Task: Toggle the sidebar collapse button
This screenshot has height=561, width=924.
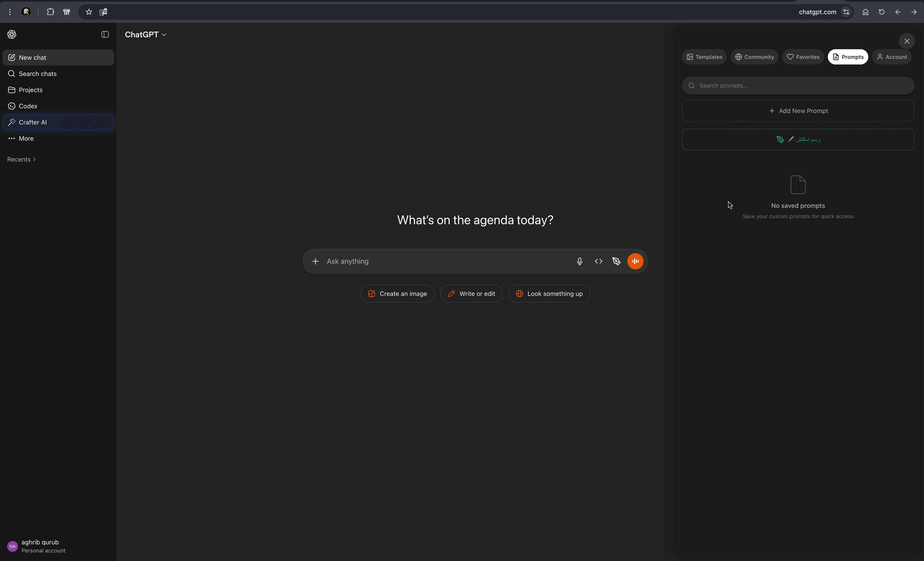Action: 105,35
